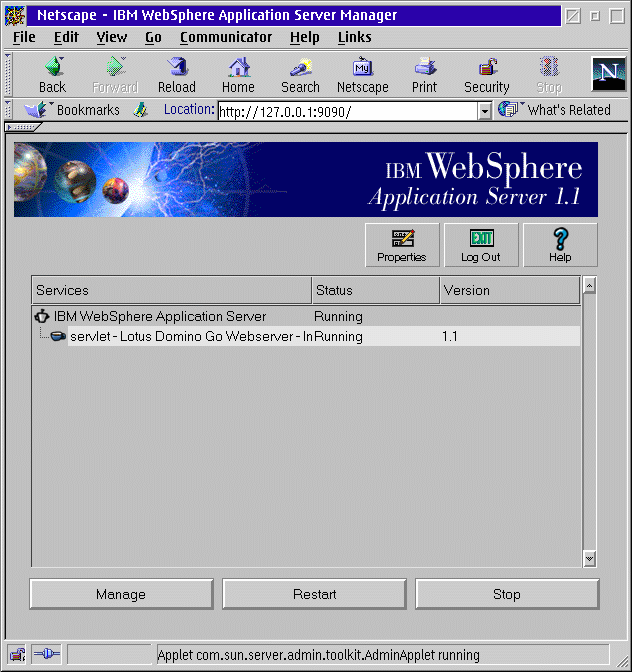Reload the page with Reload icon
632x672 pixels.
coord(177,67)
